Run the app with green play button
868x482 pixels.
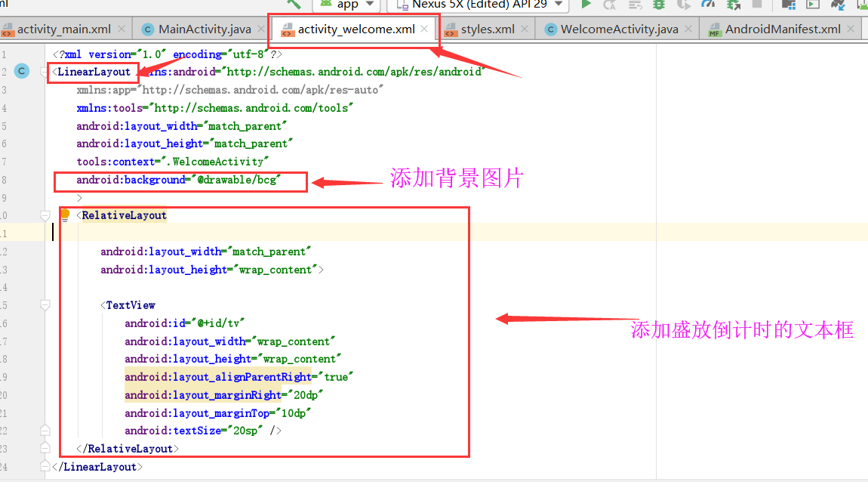tap(586, 4)
